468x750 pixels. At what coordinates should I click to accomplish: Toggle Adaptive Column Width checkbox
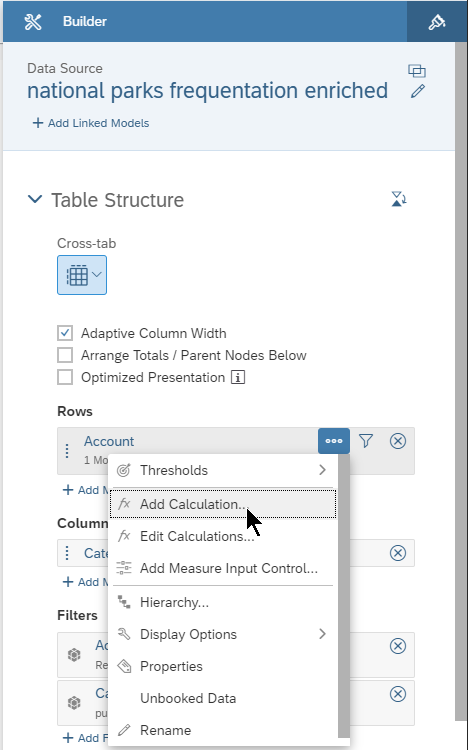pyautogui.click(x=65, y=333)
